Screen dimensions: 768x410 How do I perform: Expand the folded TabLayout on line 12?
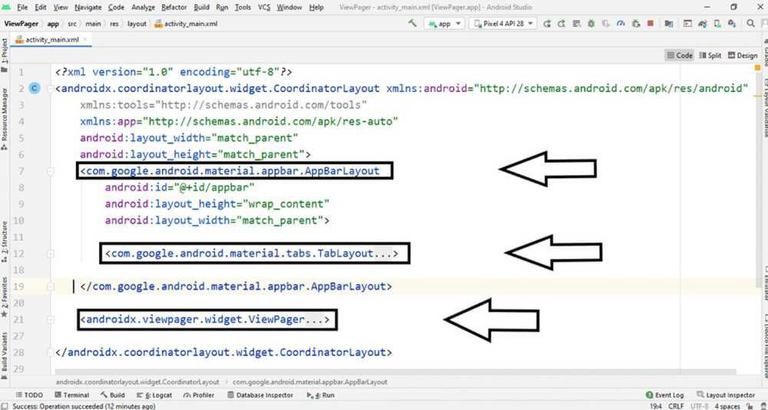50,254
